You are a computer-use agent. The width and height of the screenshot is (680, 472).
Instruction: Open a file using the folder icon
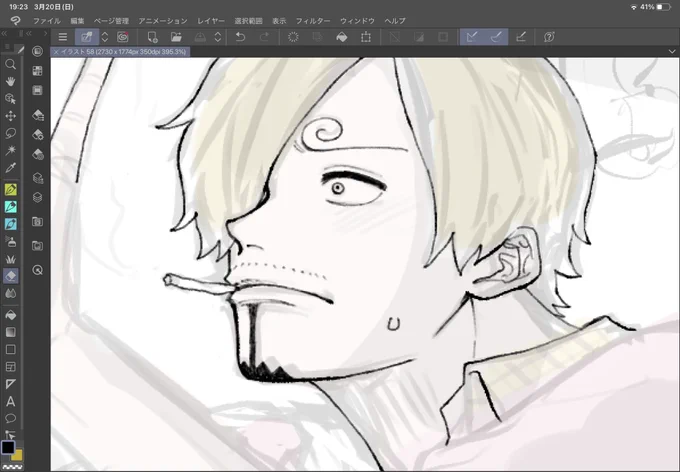point(176,37)
